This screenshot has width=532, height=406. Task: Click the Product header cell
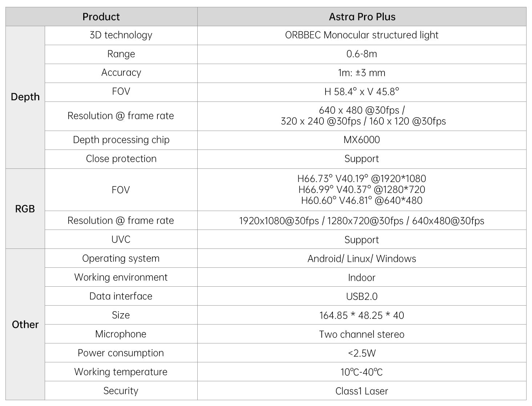pos(101,17)
